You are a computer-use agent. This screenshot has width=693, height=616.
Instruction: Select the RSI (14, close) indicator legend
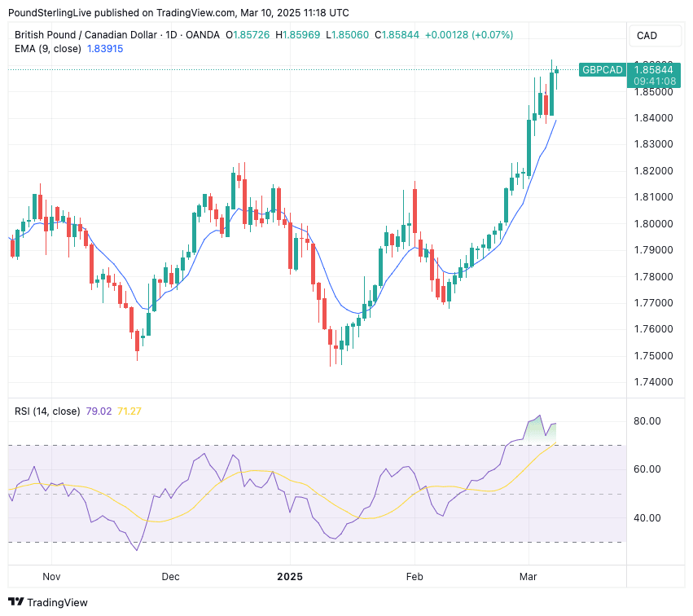47,411
